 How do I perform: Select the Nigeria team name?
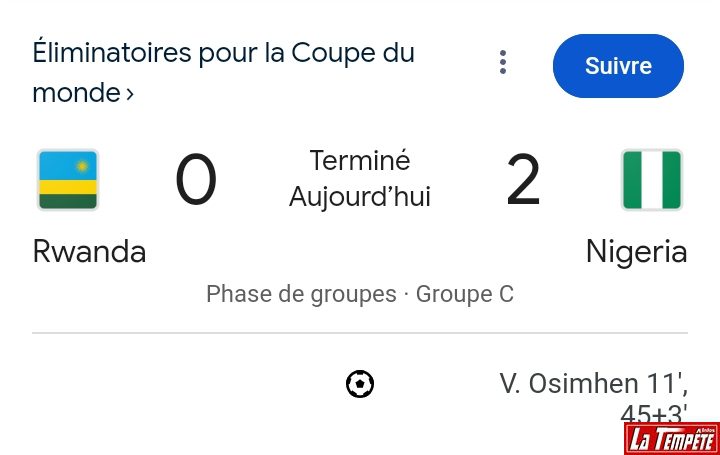click(x=636, y=251)
